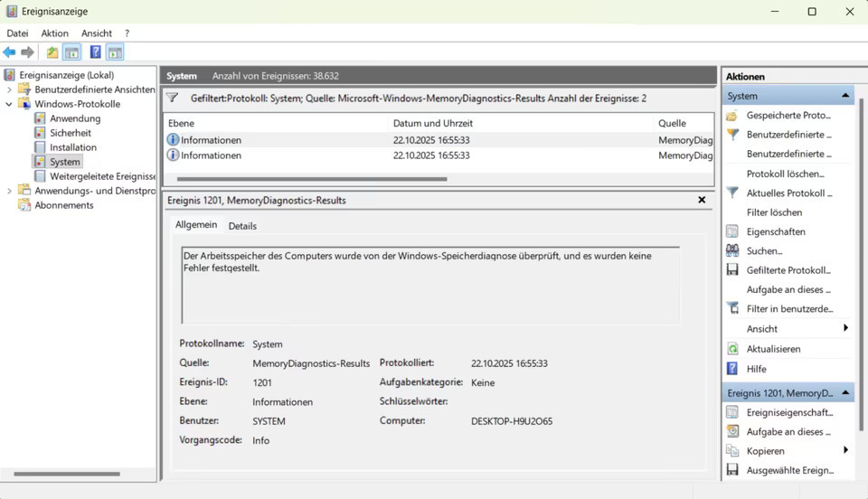
Task: Select the Sicherheit log in tree
Action: coord(70,133)
